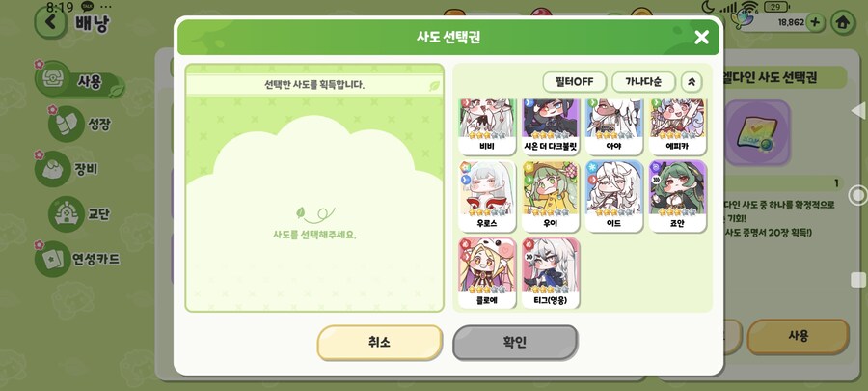The image size is (868, 391).
Task: Pick the 우로스 apostle portrait
Action: [487, 196]
